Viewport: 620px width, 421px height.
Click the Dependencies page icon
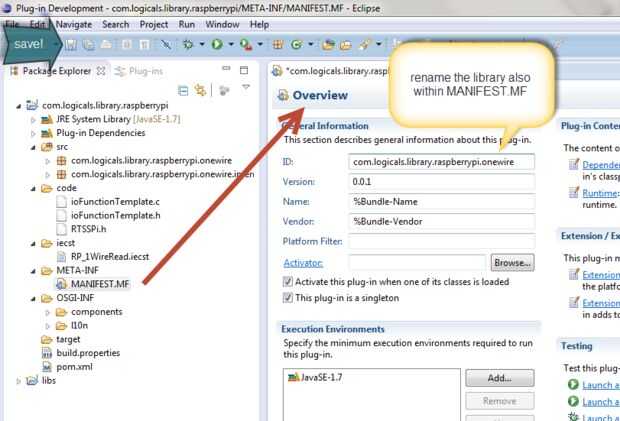tap(574, 164)
